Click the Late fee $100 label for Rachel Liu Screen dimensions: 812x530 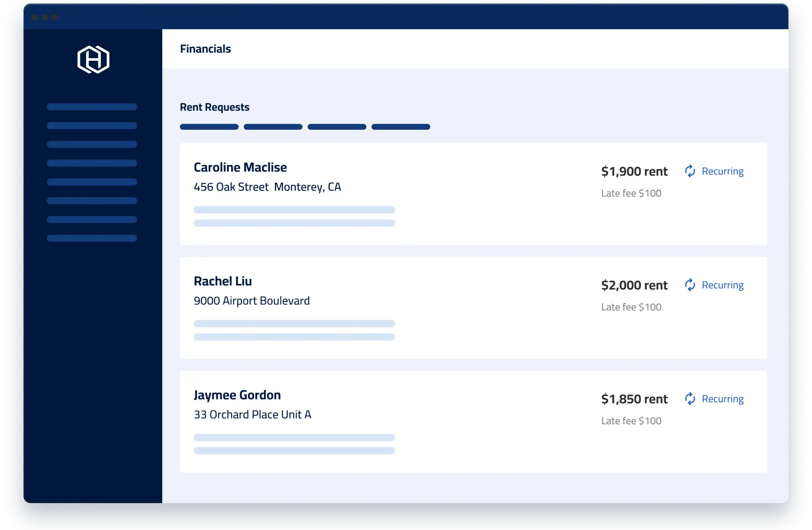pyautogui.click(x=631, y=307)
